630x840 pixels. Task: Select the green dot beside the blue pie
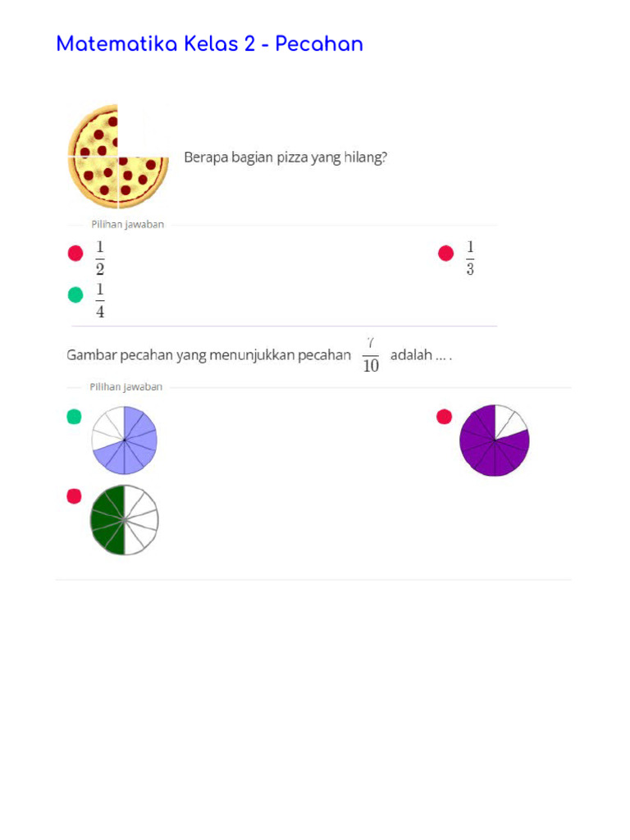[x=74, y=417]
